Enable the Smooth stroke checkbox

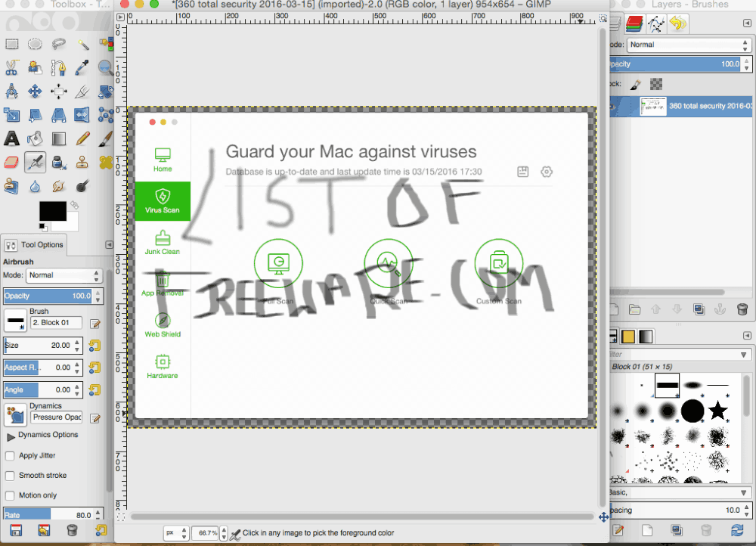click(x=10, y=476)
